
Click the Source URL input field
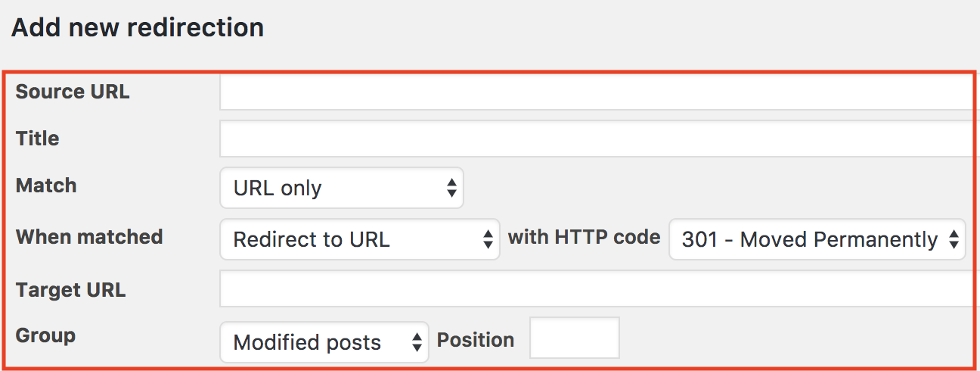[x=594, y=92]
